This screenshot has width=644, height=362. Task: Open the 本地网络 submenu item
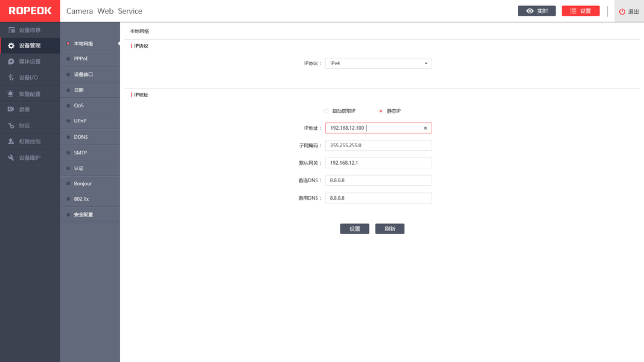coord(90,43)
